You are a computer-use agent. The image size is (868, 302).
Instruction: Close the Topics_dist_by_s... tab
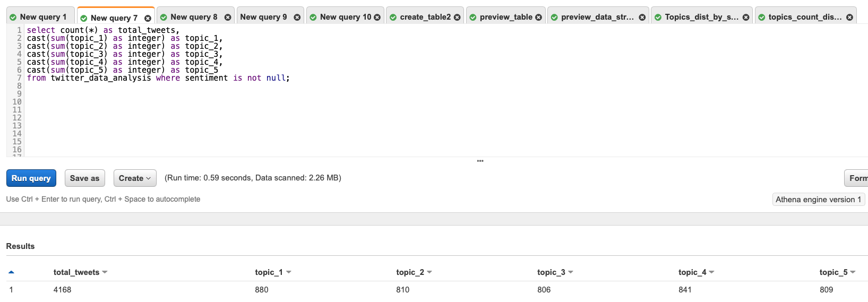point(746,18)
